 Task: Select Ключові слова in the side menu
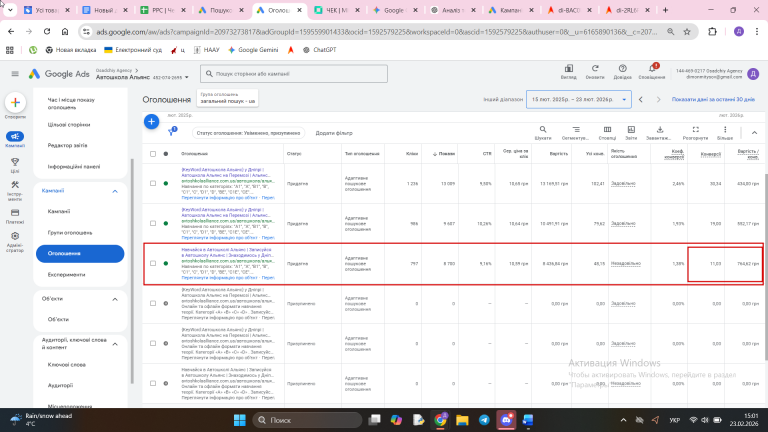point(67,366)
